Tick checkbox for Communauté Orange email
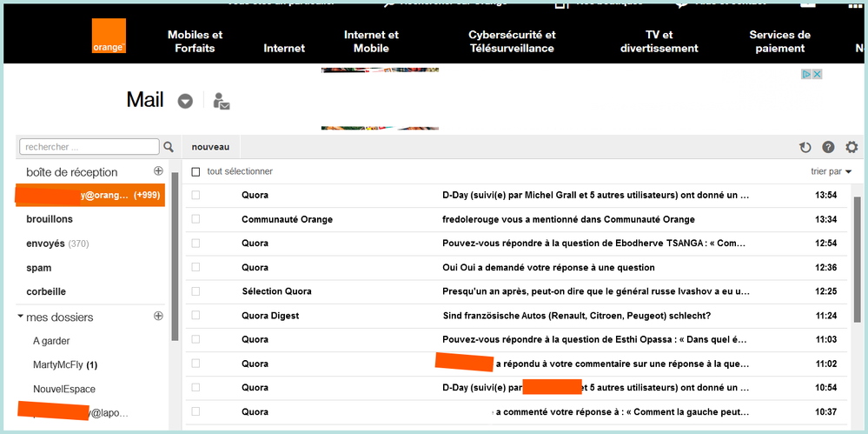 click(195, 219)
